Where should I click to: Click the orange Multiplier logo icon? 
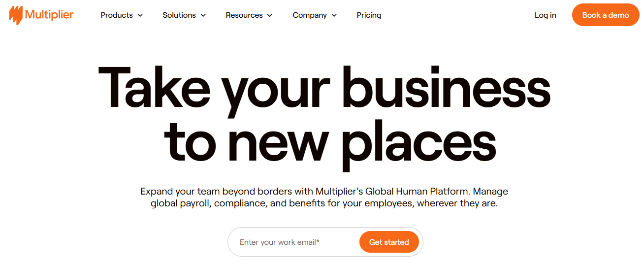(x=16, y=15)
